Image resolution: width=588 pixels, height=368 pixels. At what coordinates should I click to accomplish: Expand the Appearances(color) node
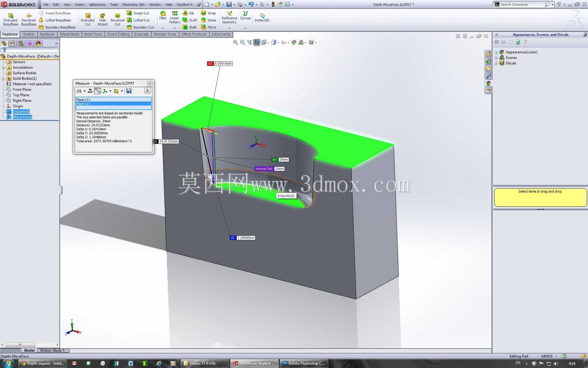496,52
